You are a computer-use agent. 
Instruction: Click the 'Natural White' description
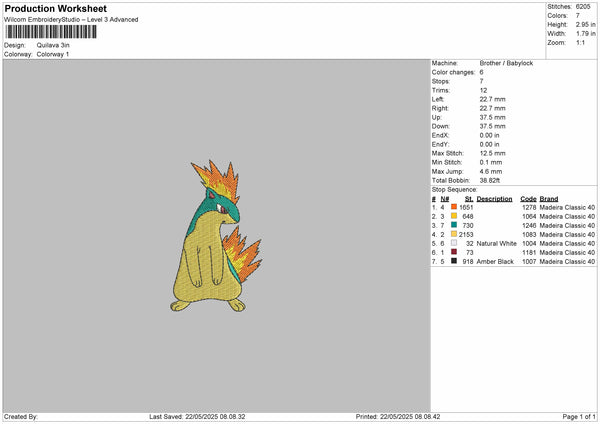(x=497, y=243)
